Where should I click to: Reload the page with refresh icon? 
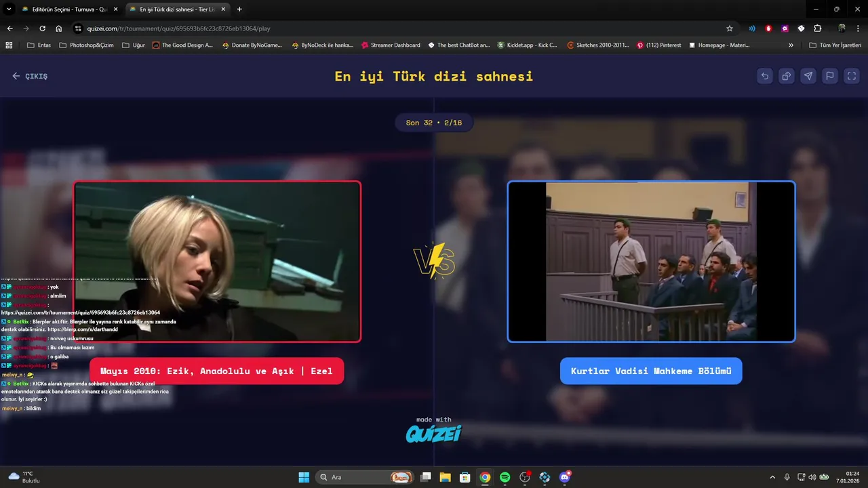click(x=42, y=28)
